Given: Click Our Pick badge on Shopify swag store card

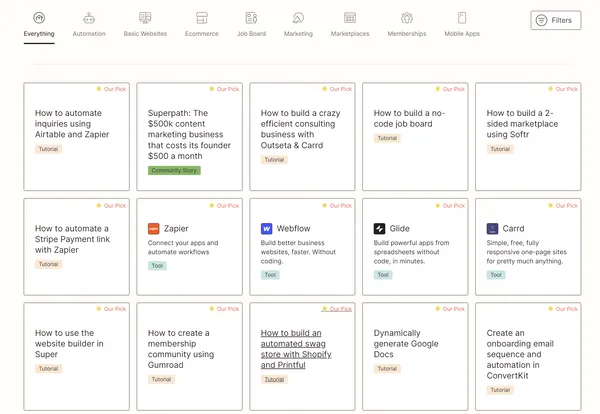Looking at the screenshot, I should pos(337,309).
